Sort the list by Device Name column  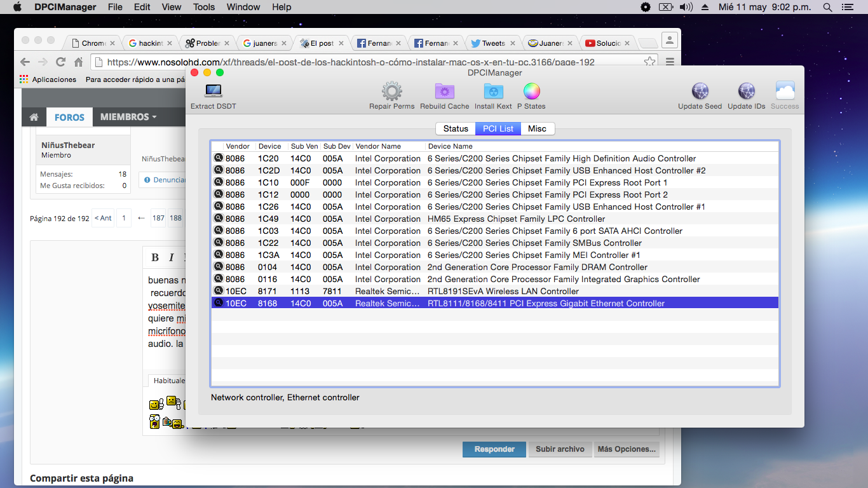[602, 146]
